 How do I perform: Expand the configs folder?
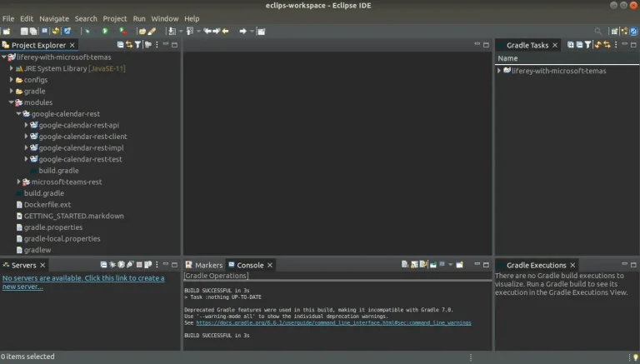coord(12,80)
